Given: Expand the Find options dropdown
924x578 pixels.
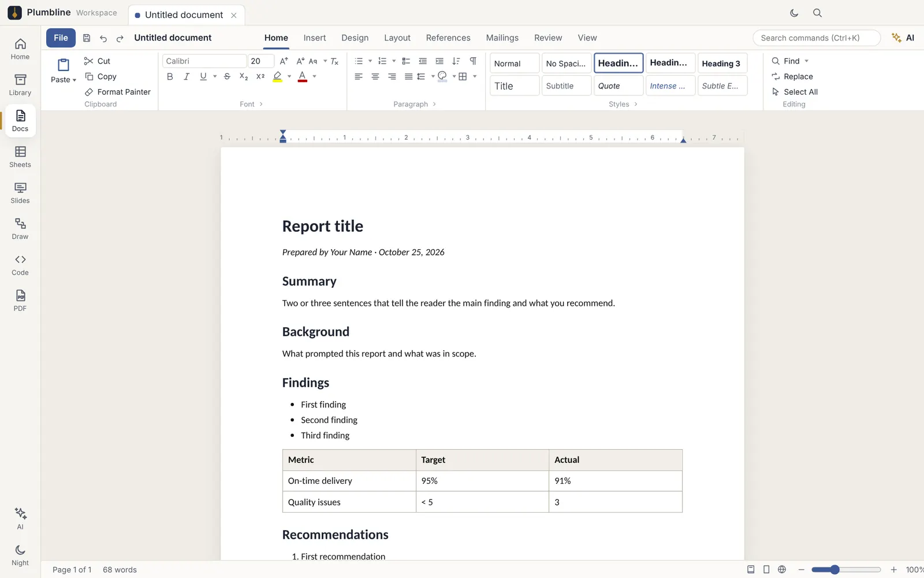Looking at the screenshot, I should click(x=807, y=61).
